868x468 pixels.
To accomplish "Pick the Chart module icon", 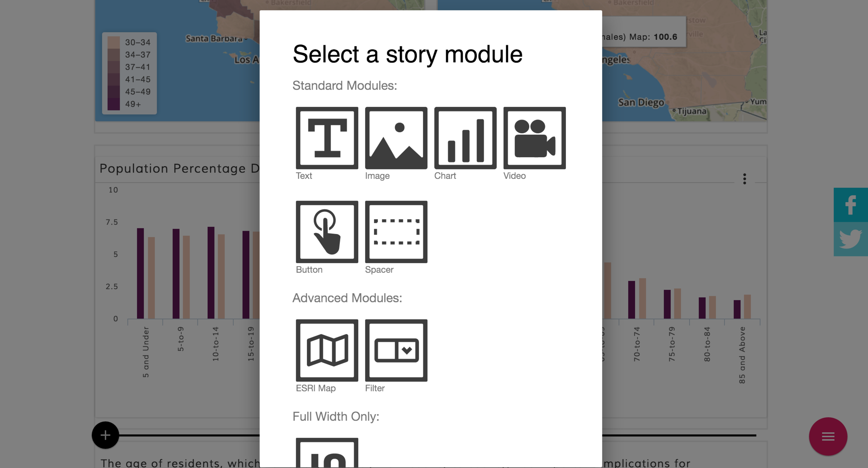I will tap(465, 138).
